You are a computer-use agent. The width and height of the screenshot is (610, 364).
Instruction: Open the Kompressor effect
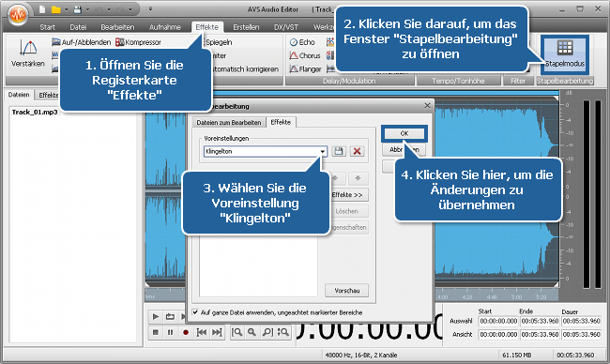[x=139, y=42]
